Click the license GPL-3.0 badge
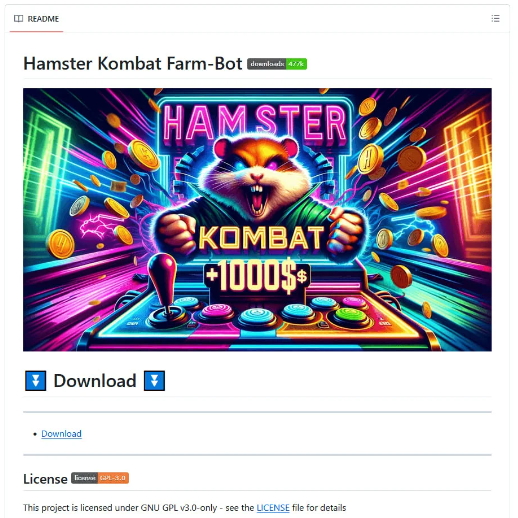This screenshot has height=518, width=518. 100,478
